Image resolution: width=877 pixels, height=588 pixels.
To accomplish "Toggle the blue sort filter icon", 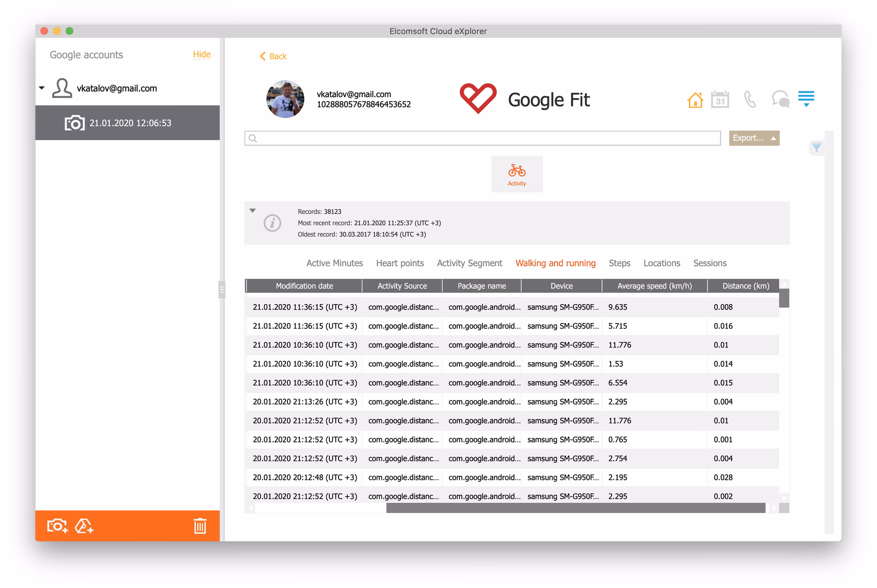I will click(x=807, y=98).
